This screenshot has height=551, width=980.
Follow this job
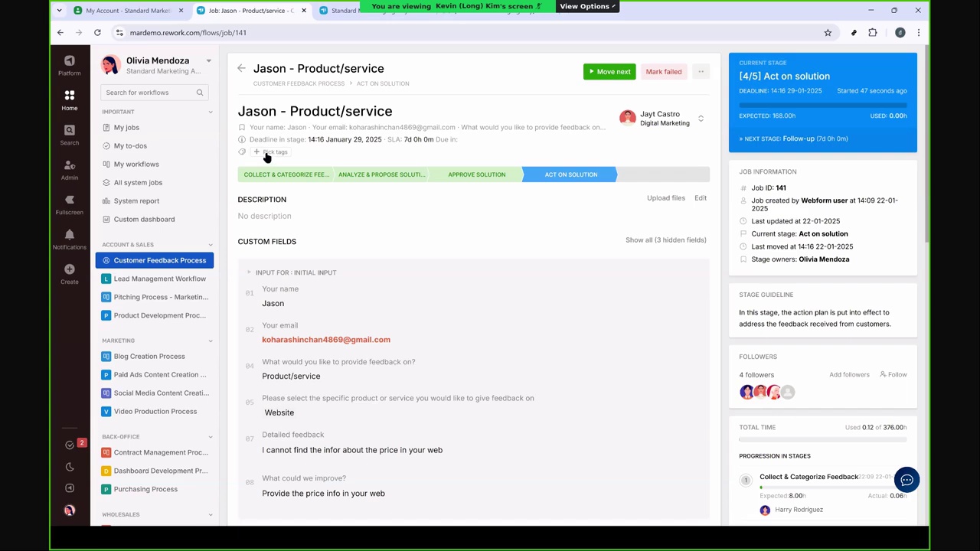[x=893, y=375]
